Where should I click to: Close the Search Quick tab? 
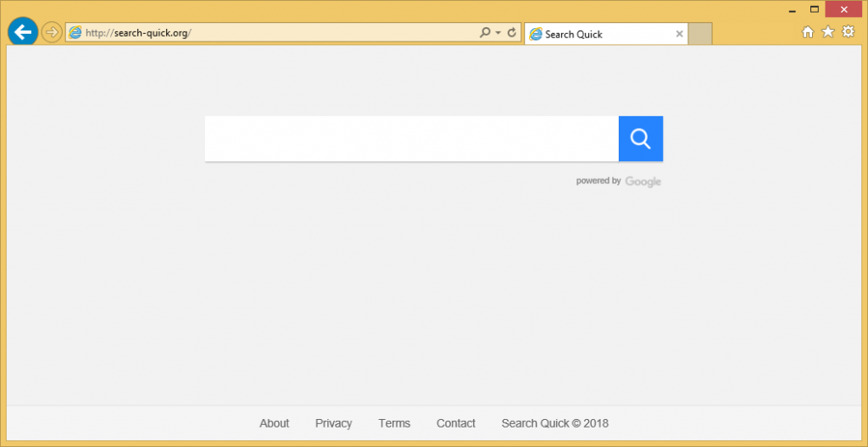tap(679, 34)
